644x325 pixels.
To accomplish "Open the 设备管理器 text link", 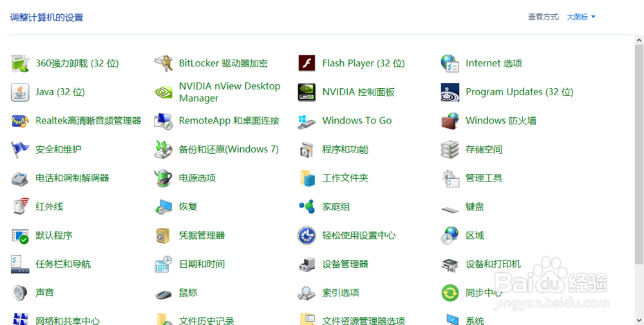I will [345, 265].
